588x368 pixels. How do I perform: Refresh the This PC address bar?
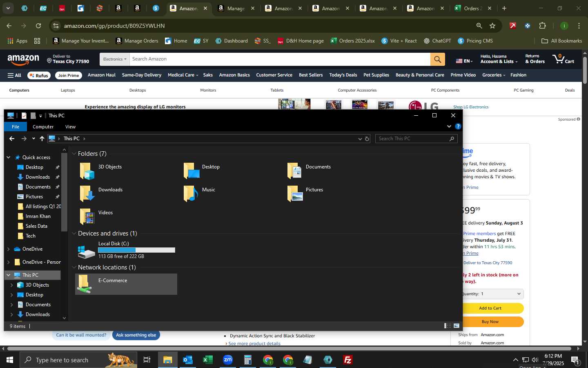coord(367,139)
